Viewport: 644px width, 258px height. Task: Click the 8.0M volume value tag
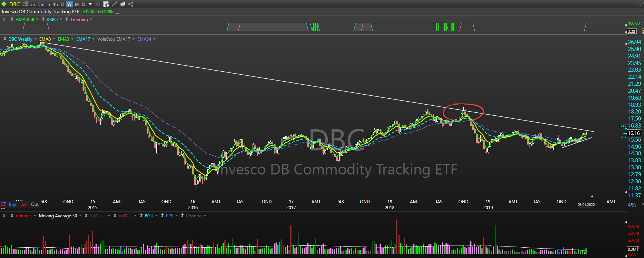point(632,249)
